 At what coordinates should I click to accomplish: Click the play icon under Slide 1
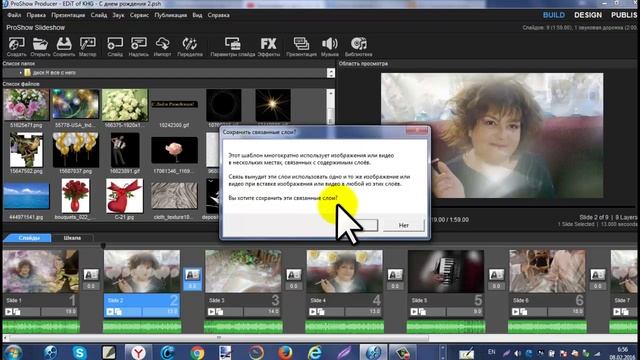9,312
